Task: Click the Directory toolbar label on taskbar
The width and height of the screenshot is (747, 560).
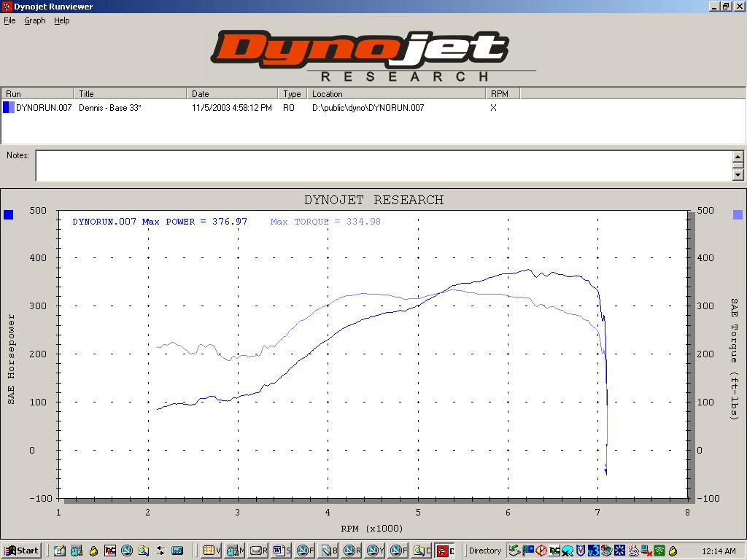Action: 485,551
